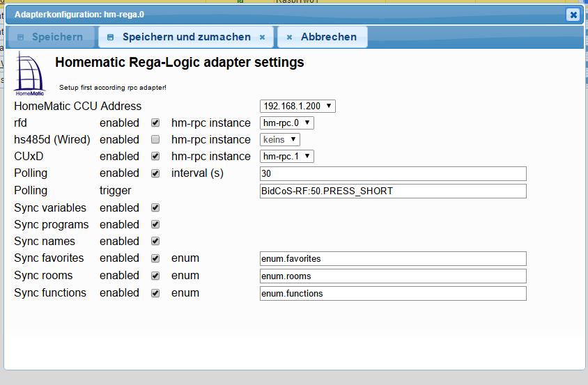
Task: Click the Abbrechen button
Action: [x=322, y=38]
